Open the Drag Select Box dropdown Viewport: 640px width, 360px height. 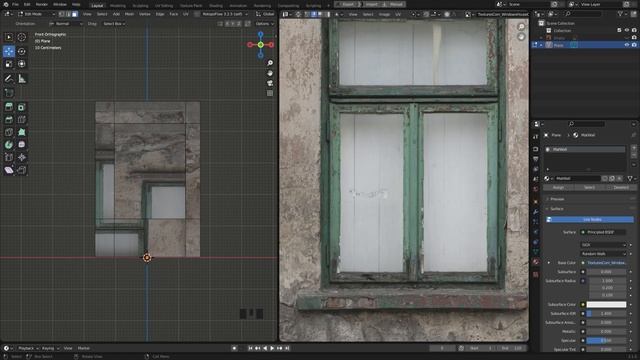pyautogui.click(x=114, y=24)
